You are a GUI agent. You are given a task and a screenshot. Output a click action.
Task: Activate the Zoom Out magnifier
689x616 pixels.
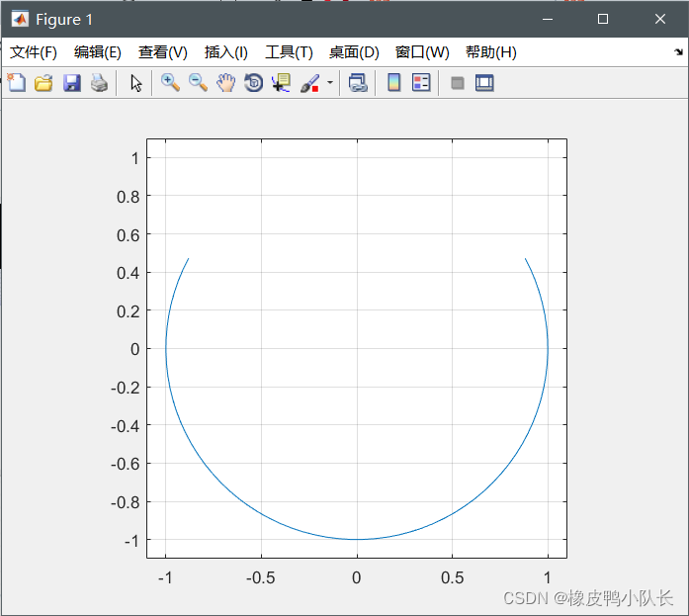pos(198,83)
